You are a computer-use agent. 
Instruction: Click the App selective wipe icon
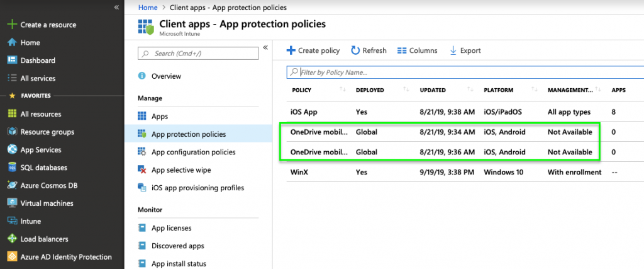[x=142, y=170]
